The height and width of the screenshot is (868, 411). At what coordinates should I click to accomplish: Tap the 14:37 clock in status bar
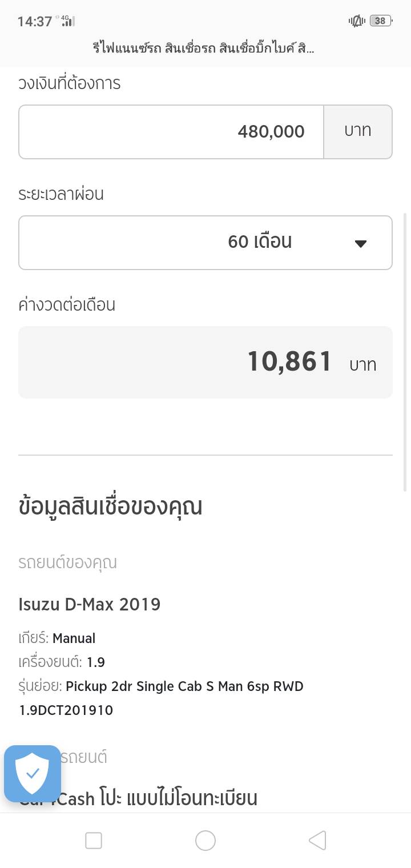pos(35,22)
